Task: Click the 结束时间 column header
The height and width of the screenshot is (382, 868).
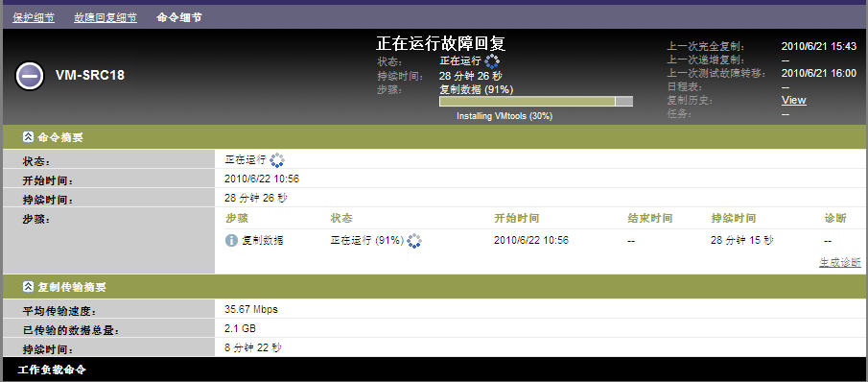Action: [650, 218]
